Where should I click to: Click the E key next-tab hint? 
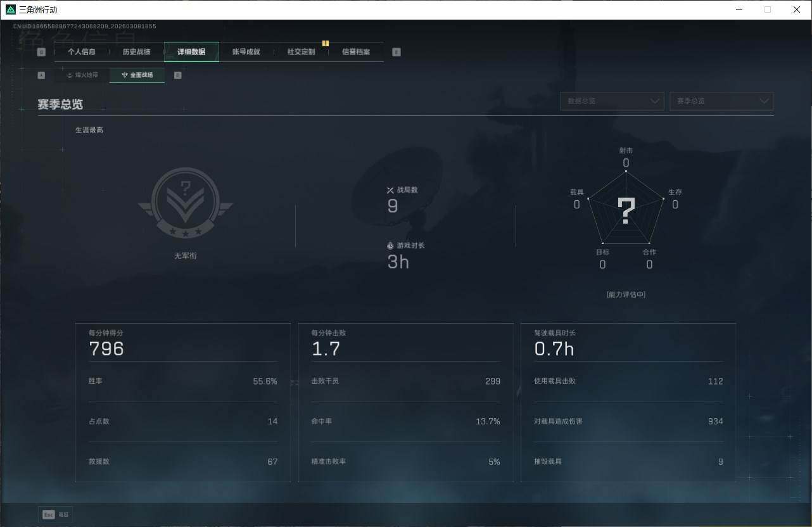click(x=396, y=52)
